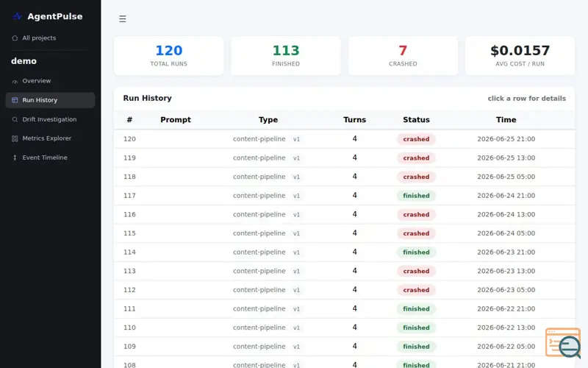
Task: Open run number 116
Action: tap(344, 214)
